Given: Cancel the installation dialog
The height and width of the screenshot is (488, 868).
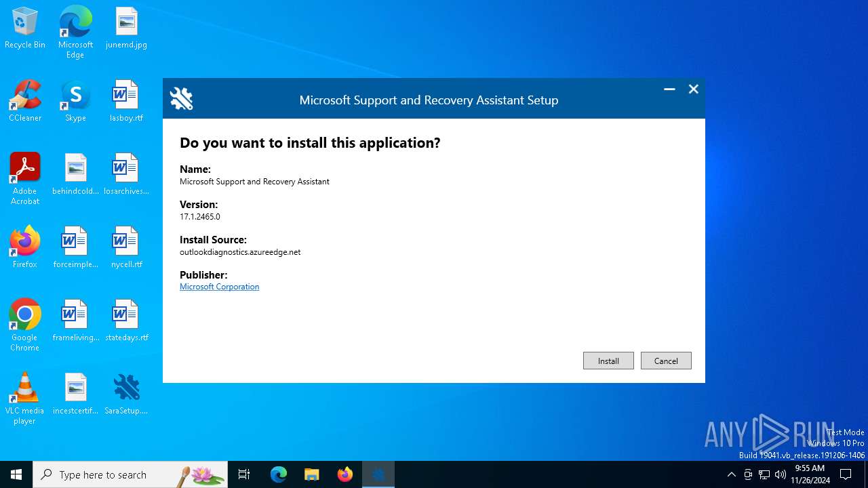Looking at the screenshot, I should 666,361.
